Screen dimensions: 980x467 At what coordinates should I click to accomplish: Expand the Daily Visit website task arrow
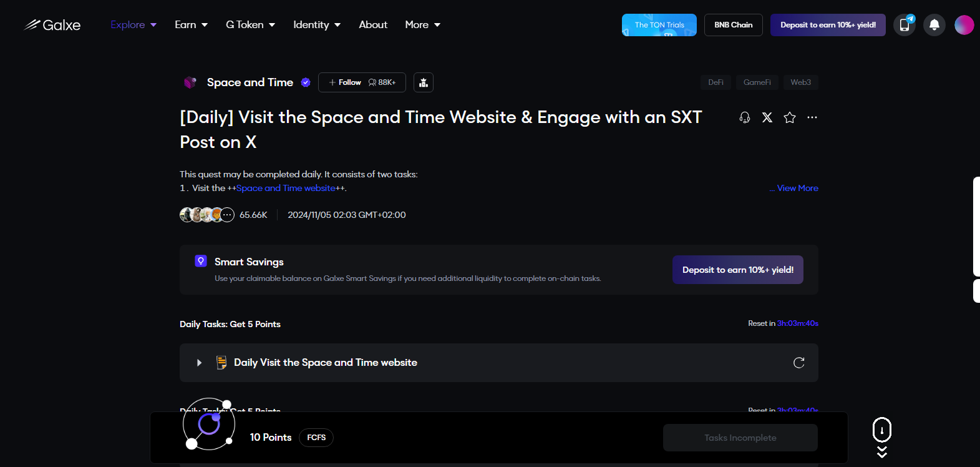tap(199, 363)
